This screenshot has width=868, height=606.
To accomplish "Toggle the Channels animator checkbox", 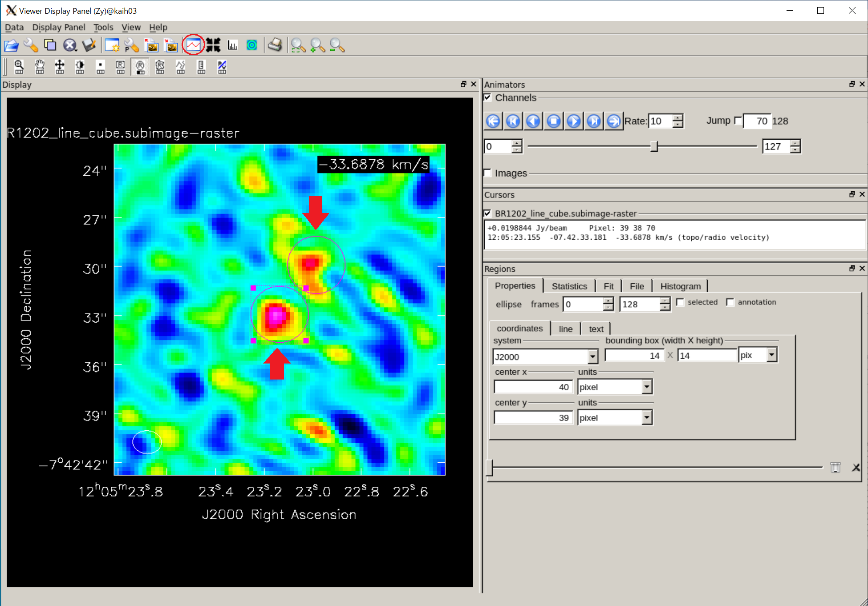I will (488, 97).
